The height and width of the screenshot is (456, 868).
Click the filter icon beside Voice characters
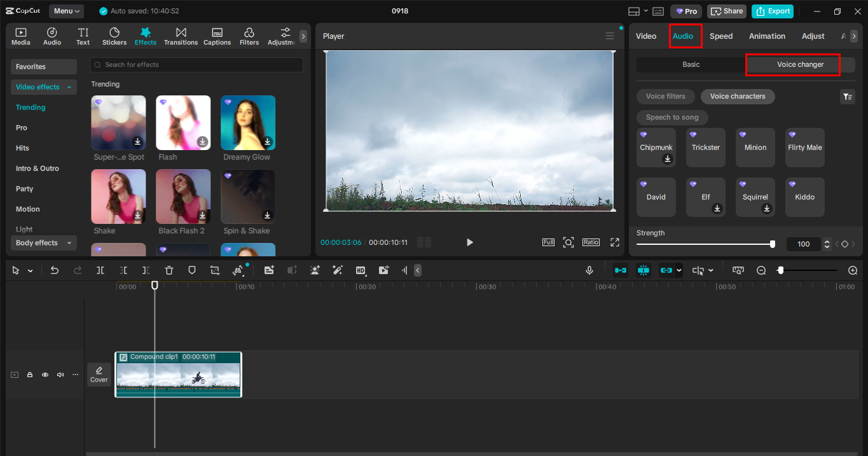[x=847, y=97]
